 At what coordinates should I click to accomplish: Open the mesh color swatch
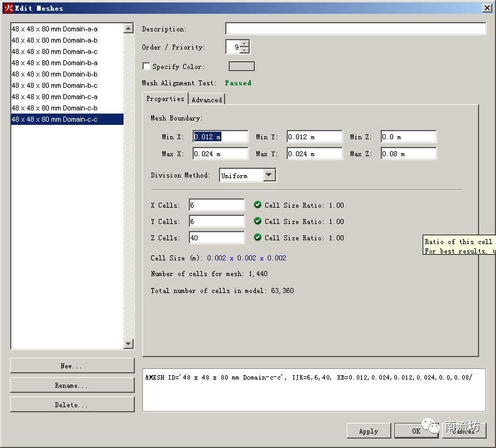coord(241,66)
